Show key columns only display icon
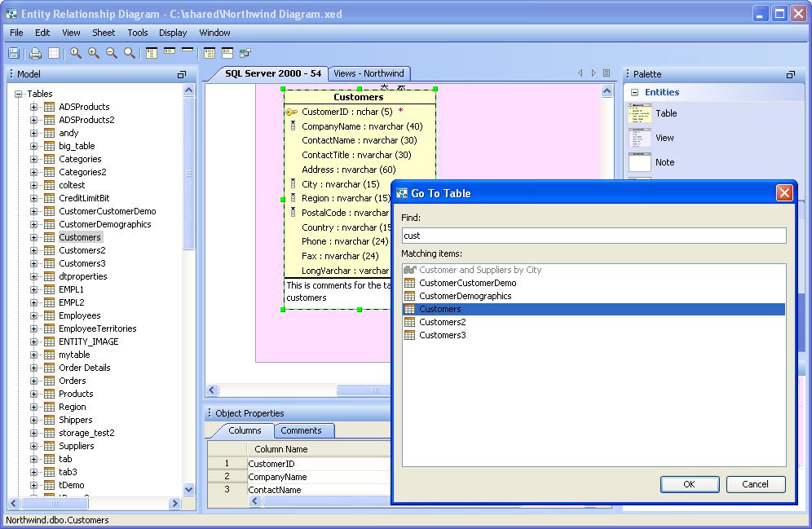812x529 pixels. click(x=170, y=51)
